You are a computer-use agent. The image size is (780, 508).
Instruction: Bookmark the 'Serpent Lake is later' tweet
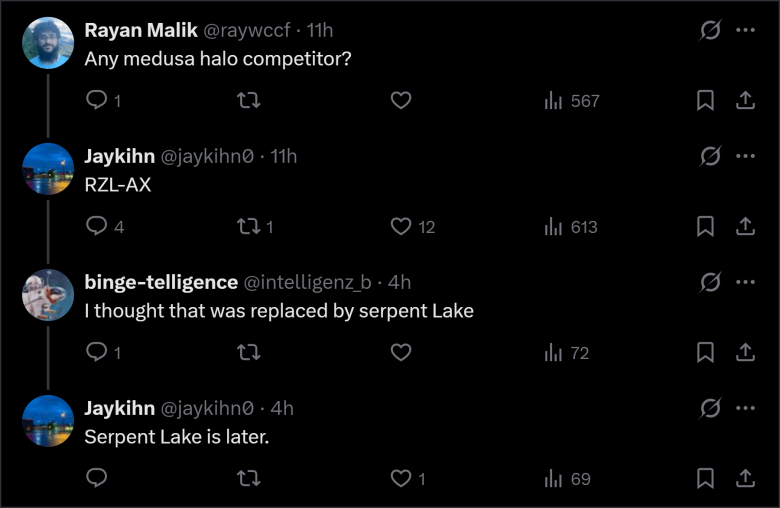pyautogui.click(x=705, y=479)
